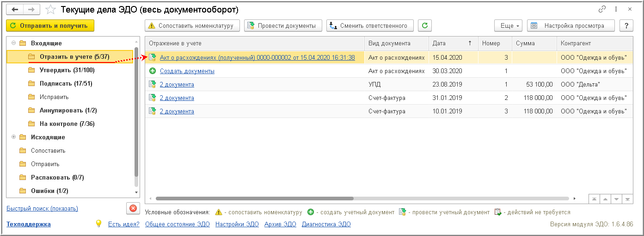
Task: Open the Настройки ЭДО link
Action: [237, 224]
